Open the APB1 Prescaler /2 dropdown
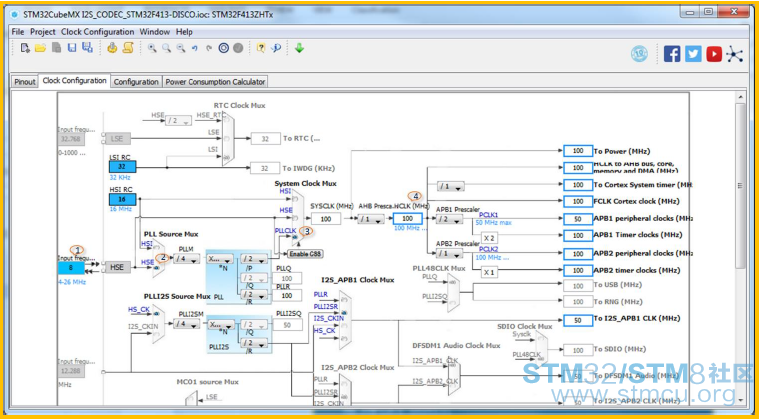760x419 pixels. coord(450,219)
